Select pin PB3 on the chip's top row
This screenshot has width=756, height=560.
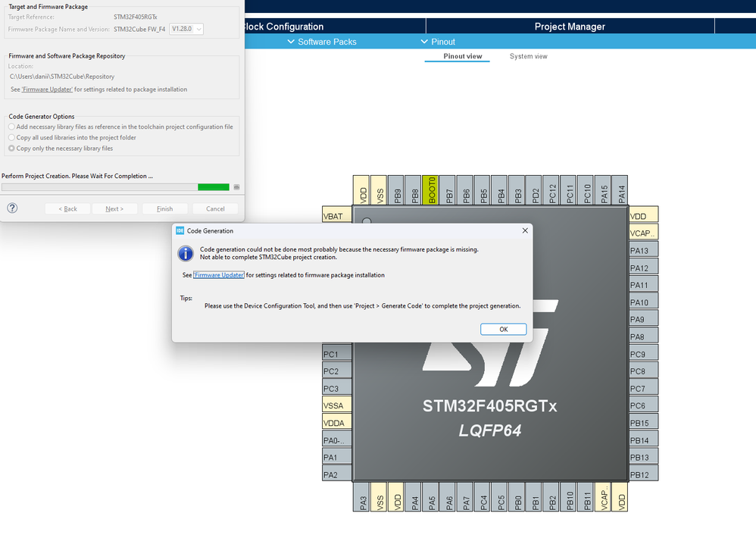point(518,190)
